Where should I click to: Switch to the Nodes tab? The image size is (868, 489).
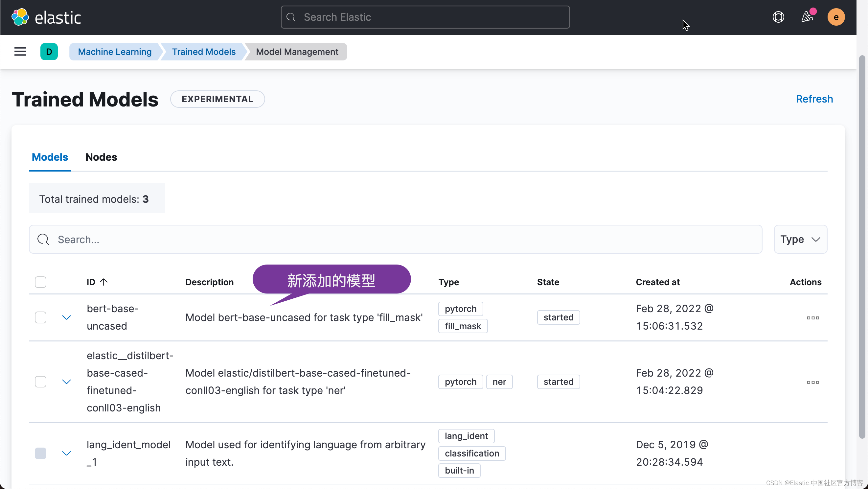pos(101,157)
